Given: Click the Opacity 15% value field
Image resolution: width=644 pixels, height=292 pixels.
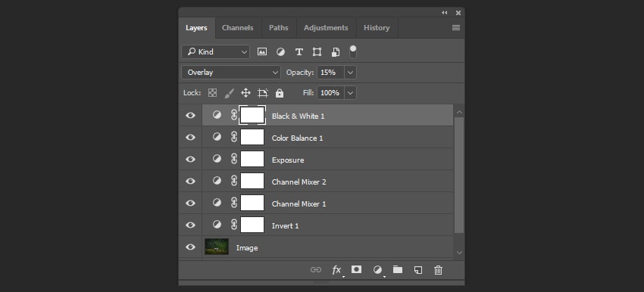Looking at the screenshot, I should [330, 73].
